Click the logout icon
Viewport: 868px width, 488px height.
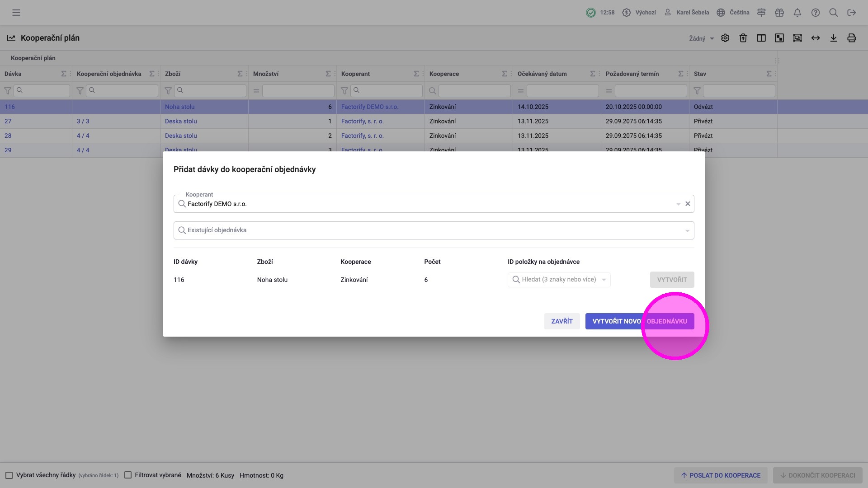point(852,13)
